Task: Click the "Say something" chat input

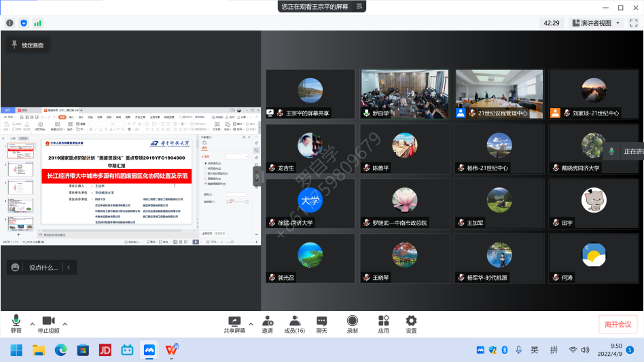Action: click(43, 268)
